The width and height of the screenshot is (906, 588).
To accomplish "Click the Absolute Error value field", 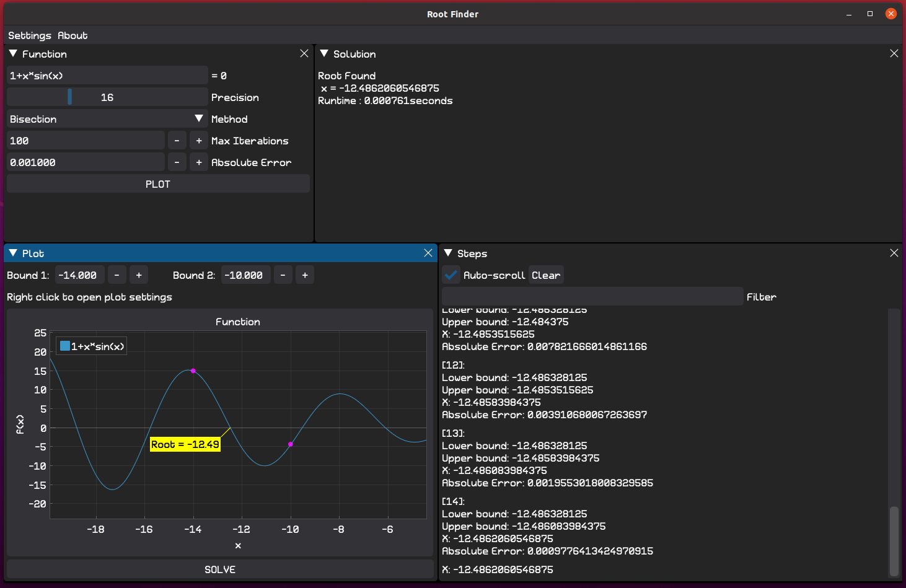I will (x=86, y=162).
